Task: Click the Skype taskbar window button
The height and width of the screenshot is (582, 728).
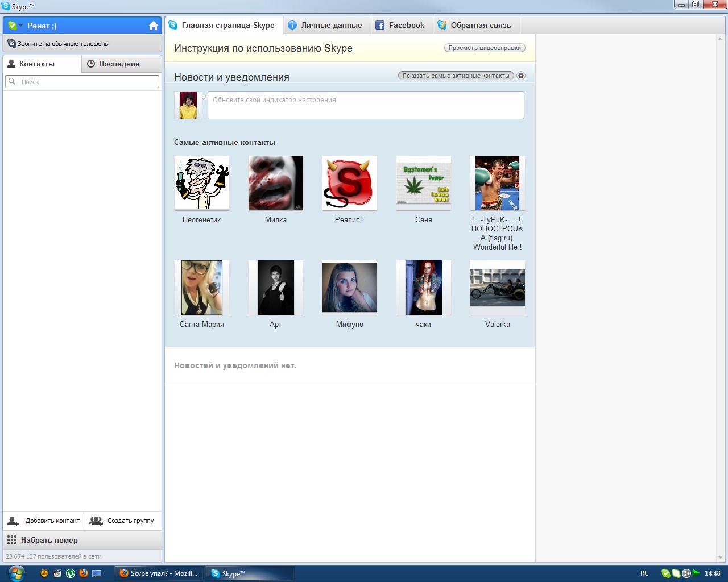Action: click(x=250, y=573)
